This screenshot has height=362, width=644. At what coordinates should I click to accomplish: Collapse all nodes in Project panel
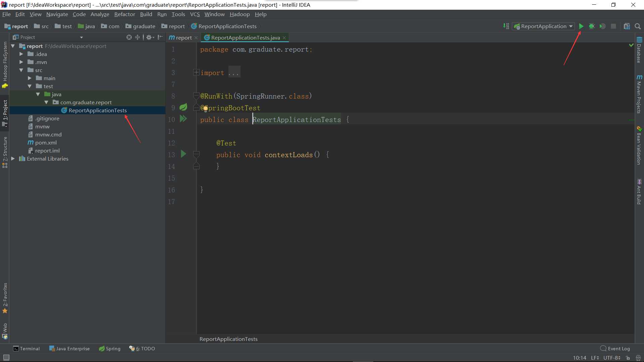tap(138, 37)
